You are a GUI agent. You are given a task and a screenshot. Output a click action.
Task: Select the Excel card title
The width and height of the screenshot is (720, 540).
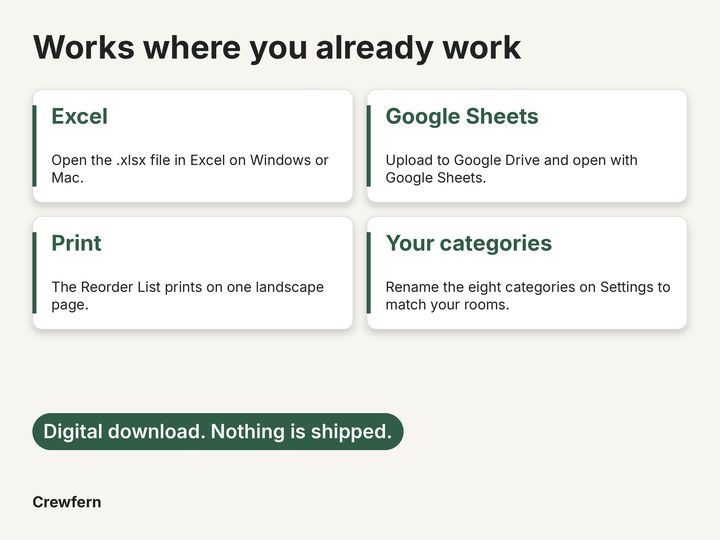pyautogui.click(x=79, y=116)
